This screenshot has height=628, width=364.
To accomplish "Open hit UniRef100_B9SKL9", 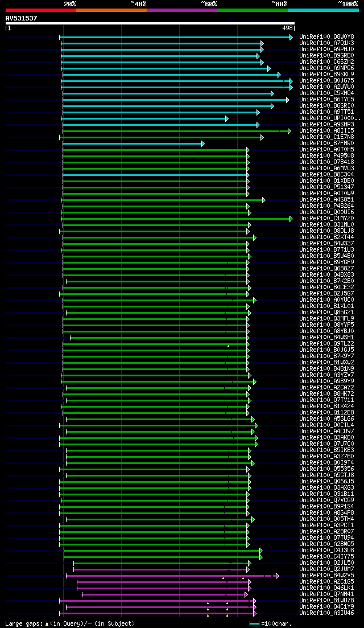I will tap(326, 75).
